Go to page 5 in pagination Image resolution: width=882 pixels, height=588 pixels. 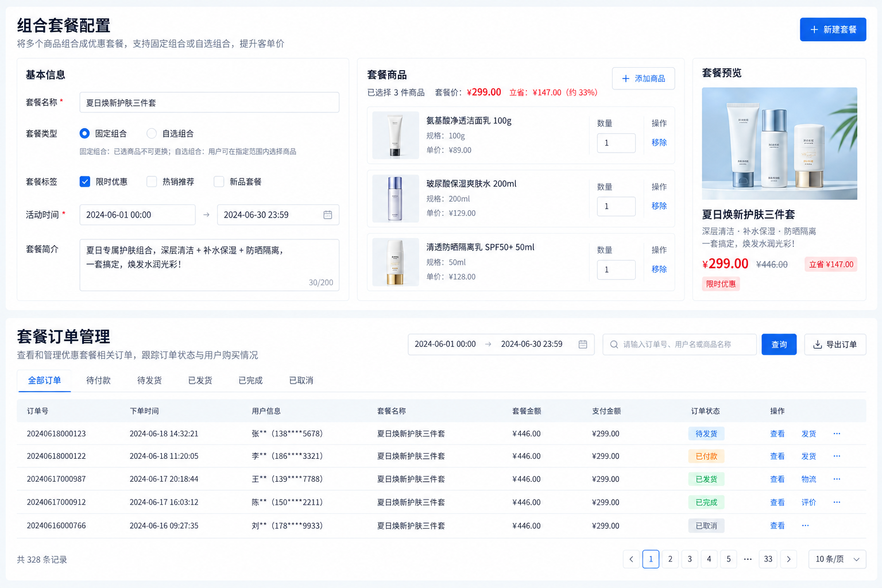pos(729,559)
